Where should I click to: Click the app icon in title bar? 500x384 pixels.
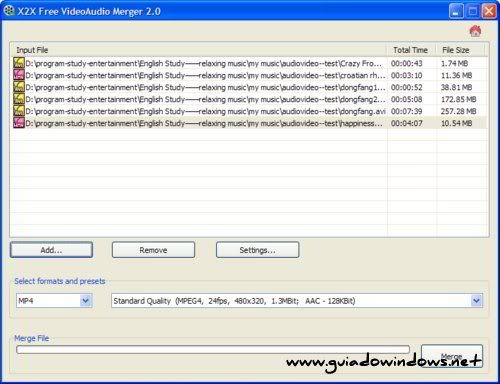[x=9, y=11]
